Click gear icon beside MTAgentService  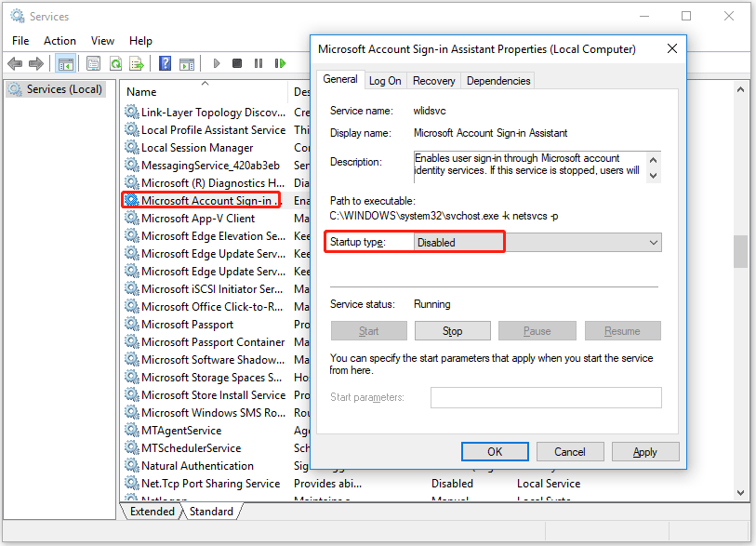tap(132, 430)
